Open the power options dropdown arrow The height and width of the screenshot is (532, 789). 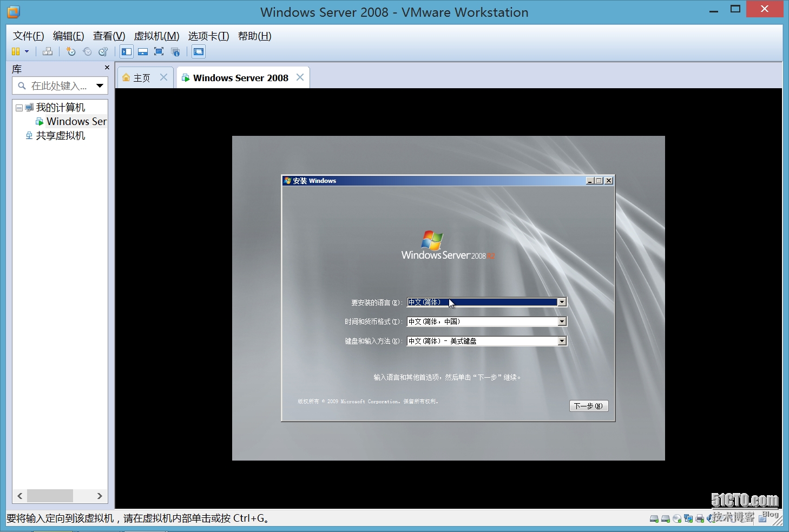point(27,51)
